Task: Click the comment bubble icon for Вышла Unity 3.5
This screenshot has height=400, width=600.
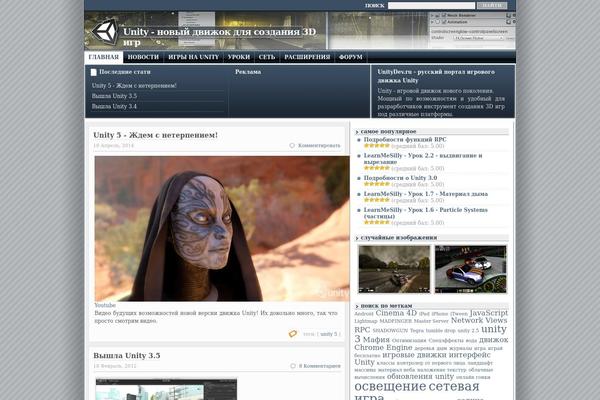Action: 293,366
